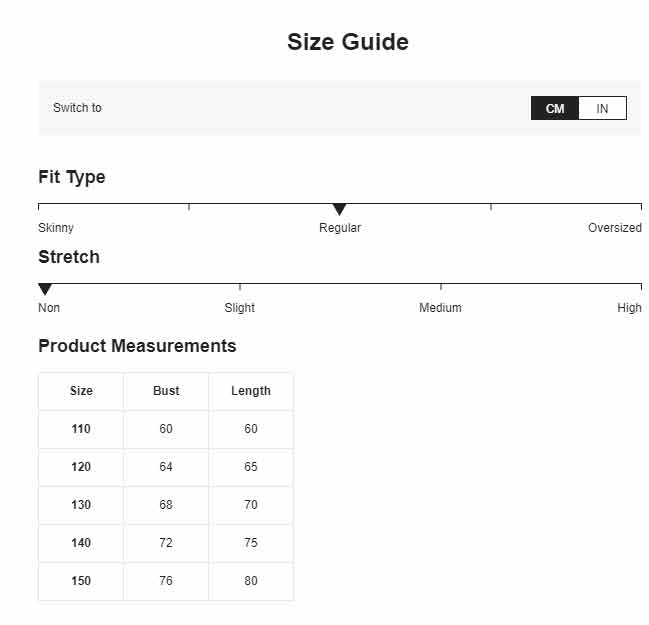649x625 pixels.
Task: Click the bust value 76 cell
Action: coord(166,581)
